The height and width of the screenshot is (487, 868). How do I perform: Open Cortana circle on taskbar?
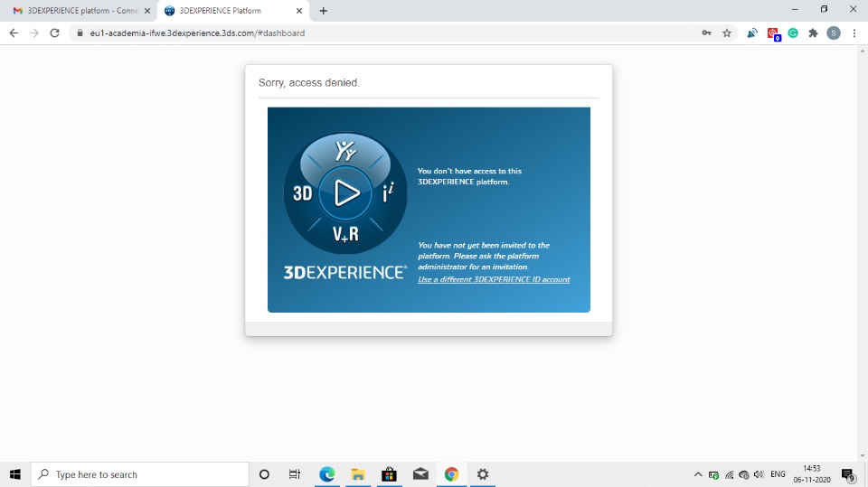264,474
